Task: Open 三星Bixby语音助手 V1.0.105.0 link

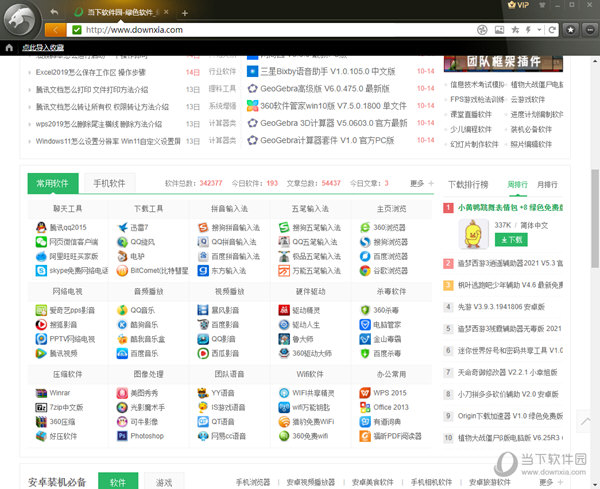Action: point(328,71)
